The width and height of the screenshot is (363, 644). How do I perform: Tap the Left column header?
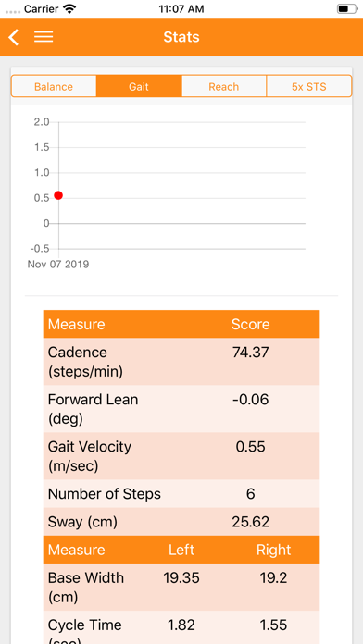tap(181, 550)
